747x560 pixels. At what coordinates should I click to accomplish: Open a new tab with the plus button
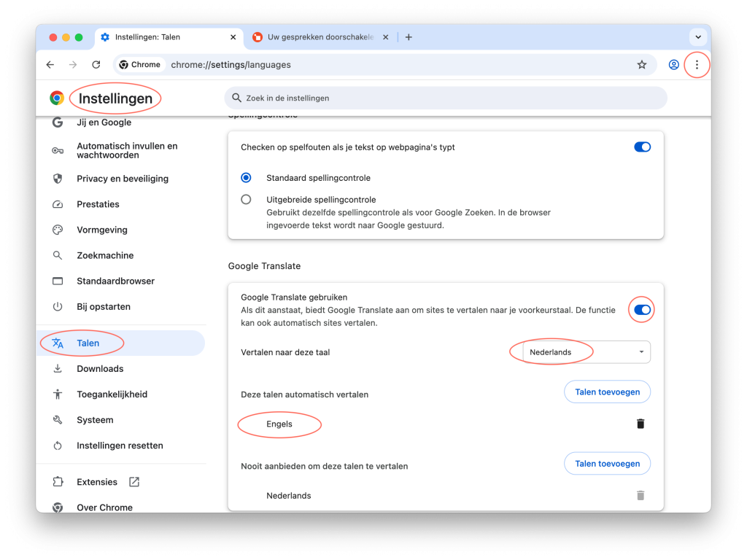pos(409,37)
